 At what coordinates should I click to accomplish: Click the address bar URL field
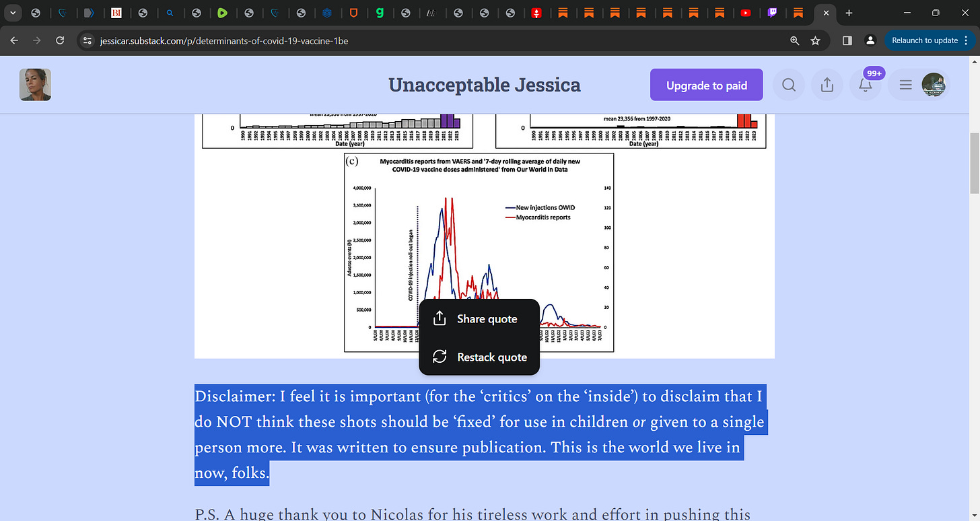[431, 40]
